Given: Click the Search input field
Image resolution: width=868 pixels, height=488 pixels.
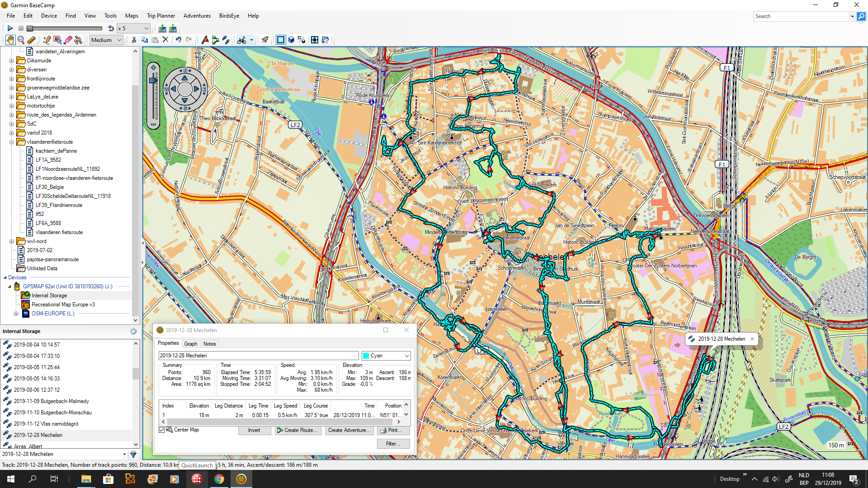Looking at the screenshot, I should [802, 16].
